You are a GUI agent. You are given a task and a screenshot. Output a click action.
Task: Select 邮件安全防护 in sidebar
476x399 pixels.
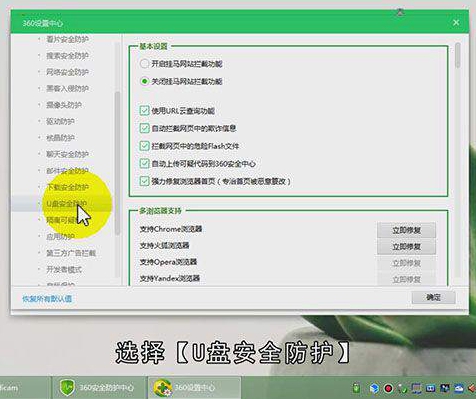tap(67, 171)
